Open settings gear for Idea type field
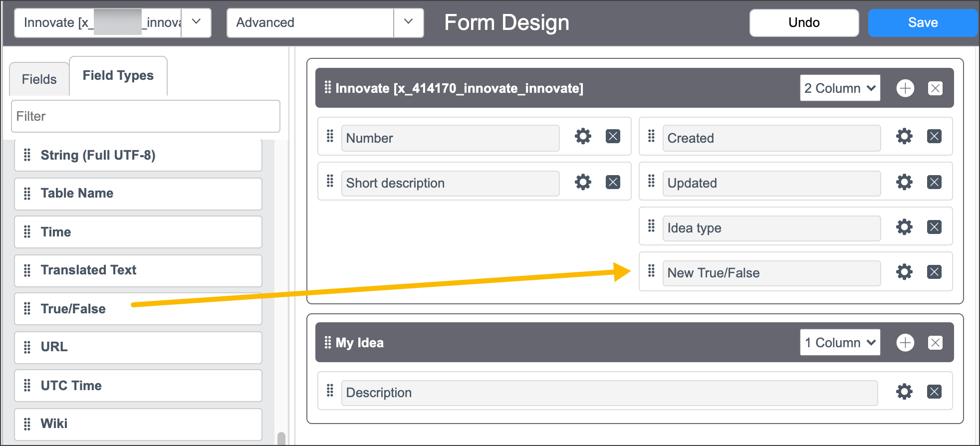 click(904, 227)
